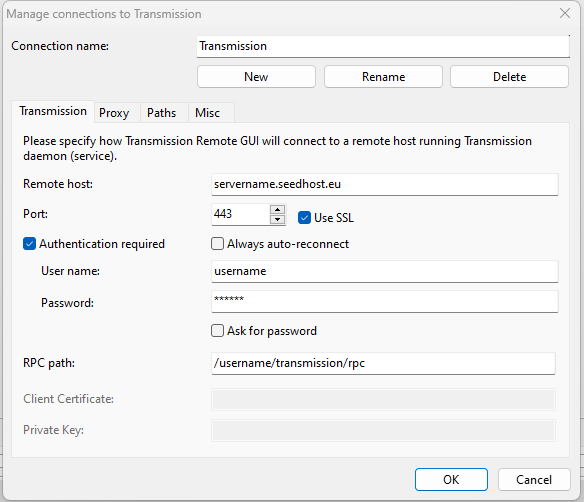Screen dimensions: 584x502
Task: Click the User name field
Action: tap(385, 271)
